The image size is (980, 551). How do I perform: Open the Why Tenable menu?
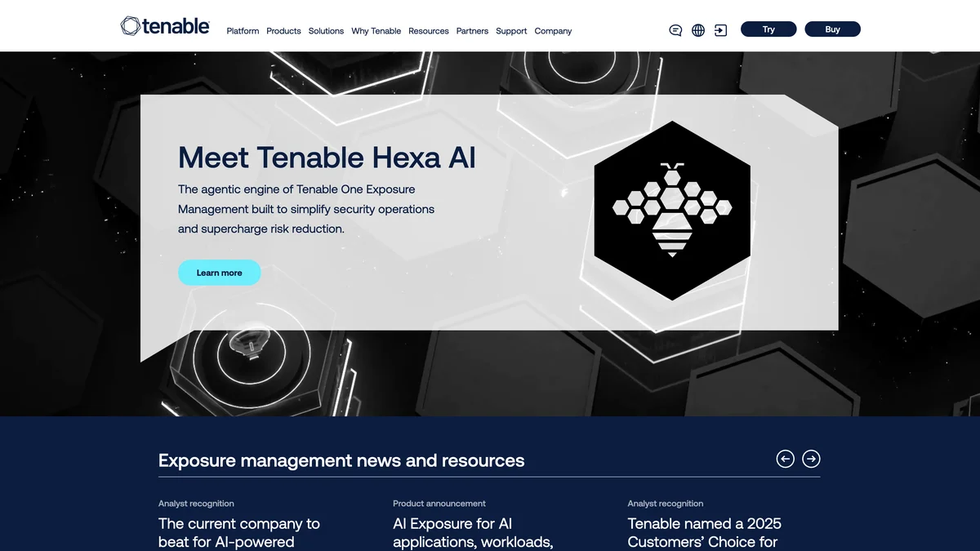(x=376, y=31)
